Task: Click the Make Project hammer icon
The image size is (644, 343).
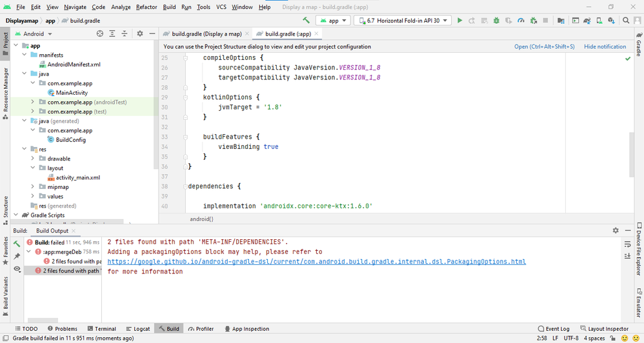Action: [x=306, y=21]
